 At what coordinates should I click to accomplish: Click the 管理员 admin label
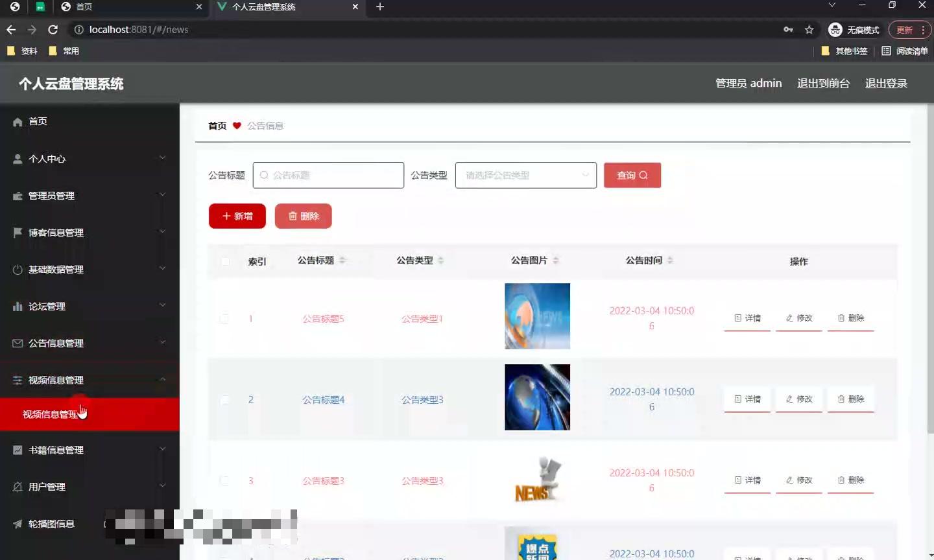click(748, 83)
